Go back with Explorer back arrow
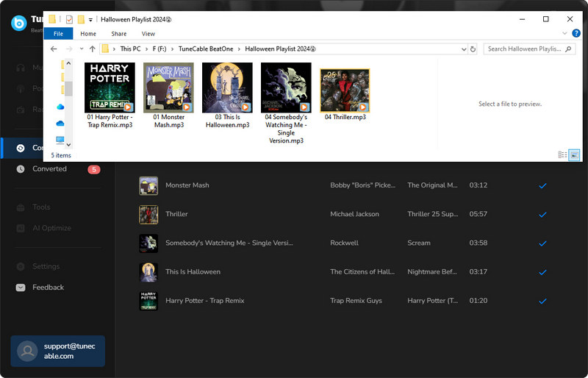Image resolution: width=588 pixels, height=378 pixels. click(x=54, y=49)
